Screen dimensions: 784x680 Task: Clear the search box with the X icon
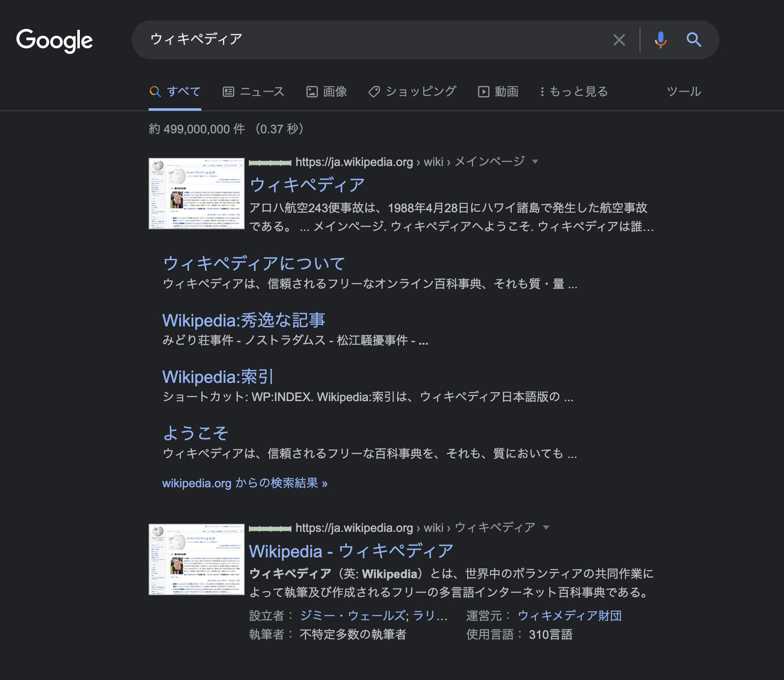point(619,40)
